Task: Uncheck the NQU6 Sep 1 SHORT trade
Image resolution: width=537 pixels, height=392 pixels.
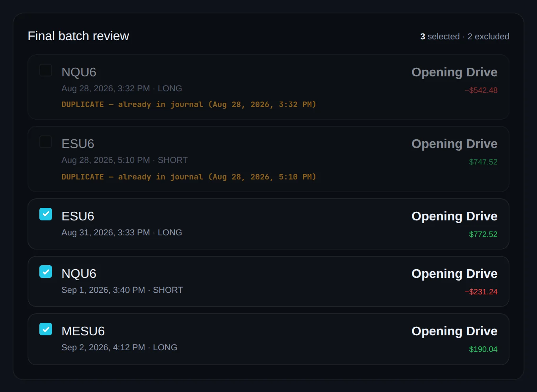Action: point(46,272)
